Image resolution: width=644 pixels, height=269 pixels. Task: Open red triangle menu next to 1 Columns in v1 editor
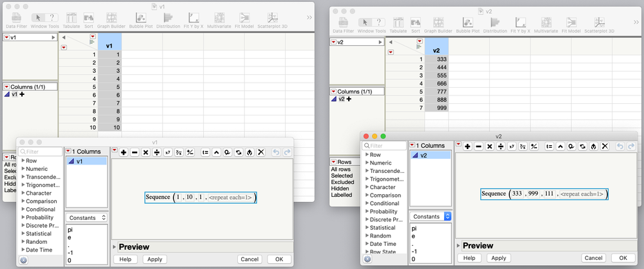[x=68, y=152]
